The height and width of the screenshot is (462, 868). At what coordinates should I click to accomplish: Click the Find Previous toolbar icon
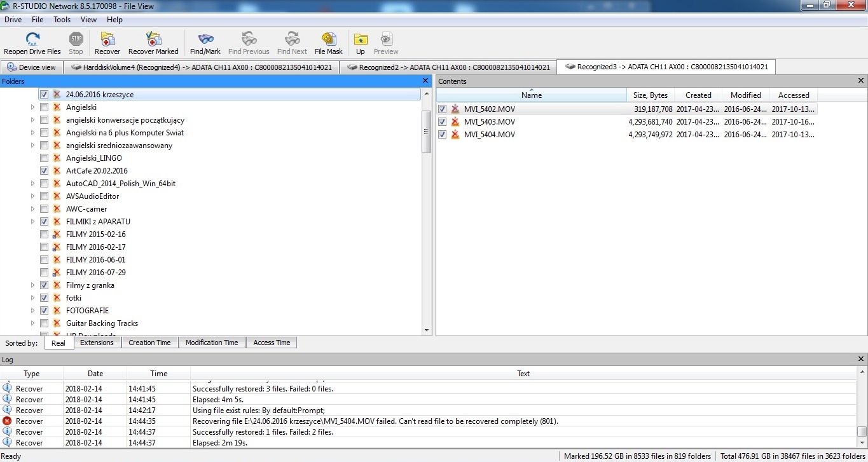point(249,39)
